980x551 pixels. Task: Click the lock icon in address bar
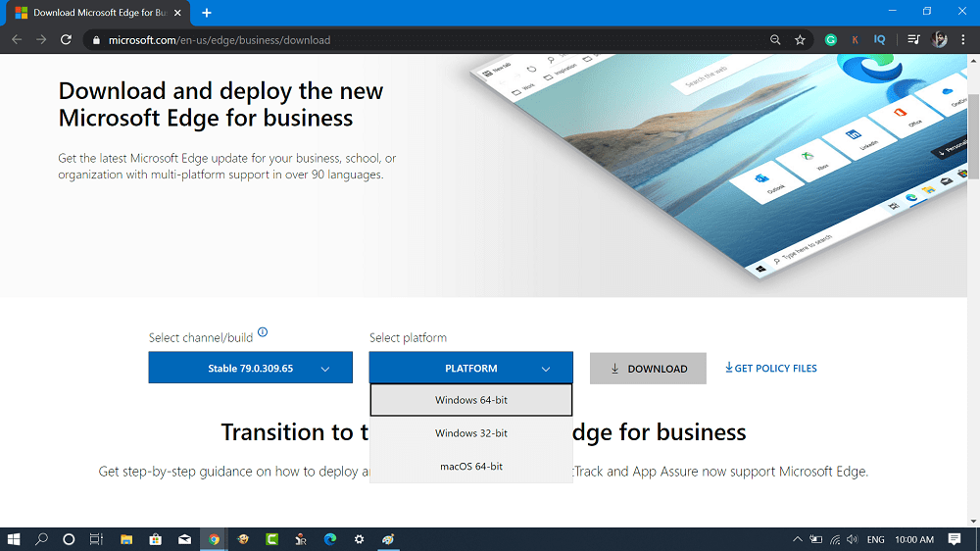[96, 40]
